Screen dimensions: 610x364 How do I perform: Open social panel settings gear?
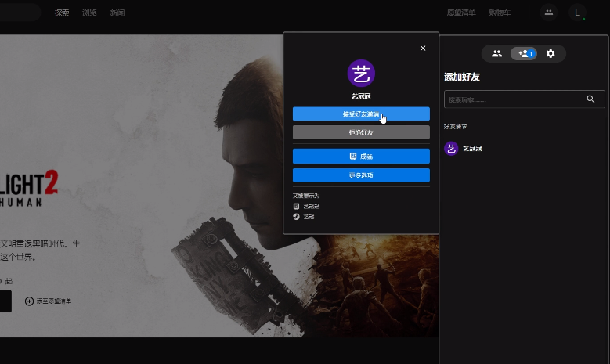coord(550,54)
